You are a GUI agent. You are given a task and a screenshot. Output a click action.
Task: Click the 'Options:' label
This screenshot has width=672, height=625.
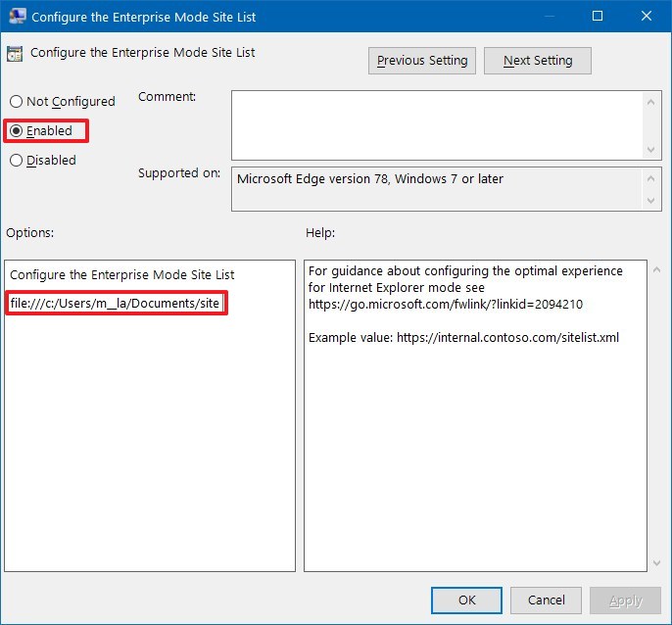tap(29, 233)
